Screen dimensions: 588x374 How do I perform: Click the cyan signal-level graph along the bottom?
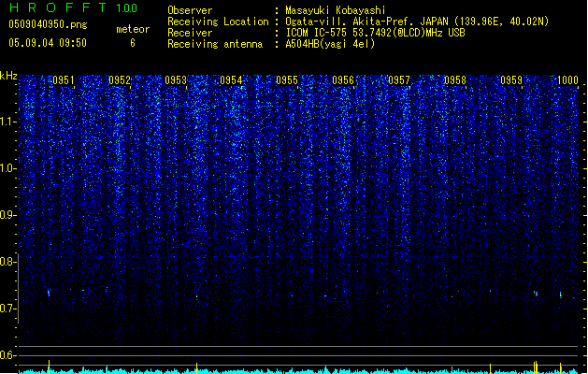[298, 369]
